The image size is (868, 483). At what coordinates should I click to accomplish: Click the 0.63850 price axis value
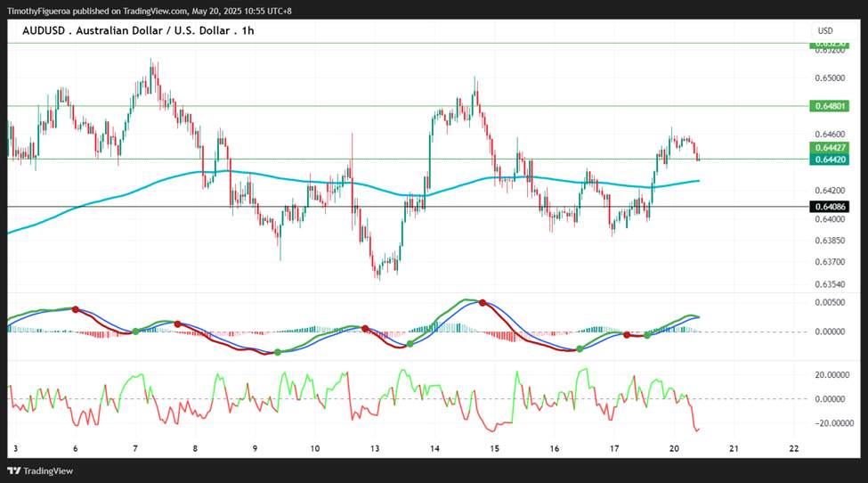point(830,241)
